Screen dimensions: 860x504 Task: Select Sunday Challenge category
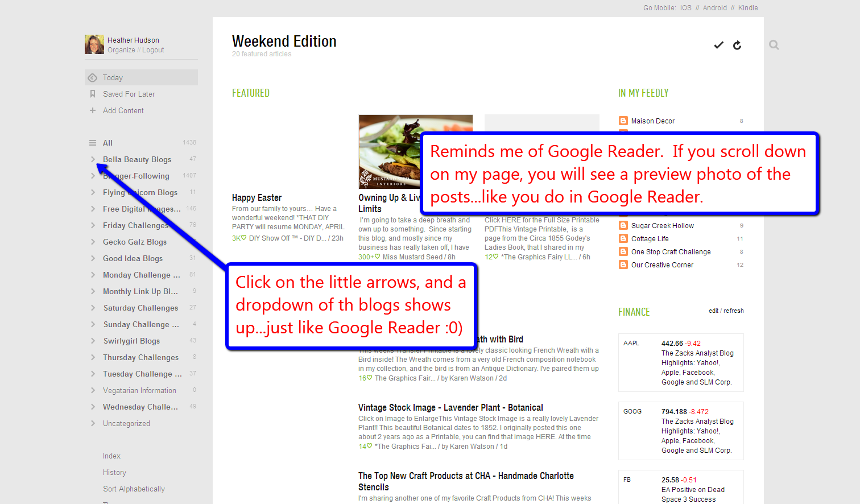141,324
